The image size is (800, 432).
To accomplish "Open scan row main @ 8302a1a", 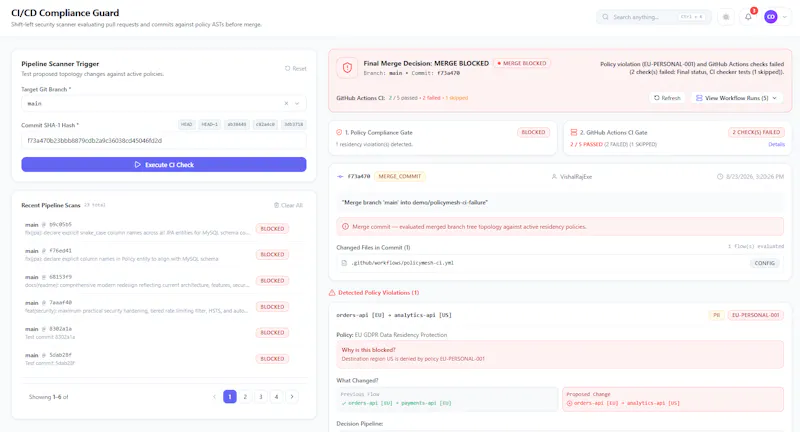I will (x=164, y=333).
